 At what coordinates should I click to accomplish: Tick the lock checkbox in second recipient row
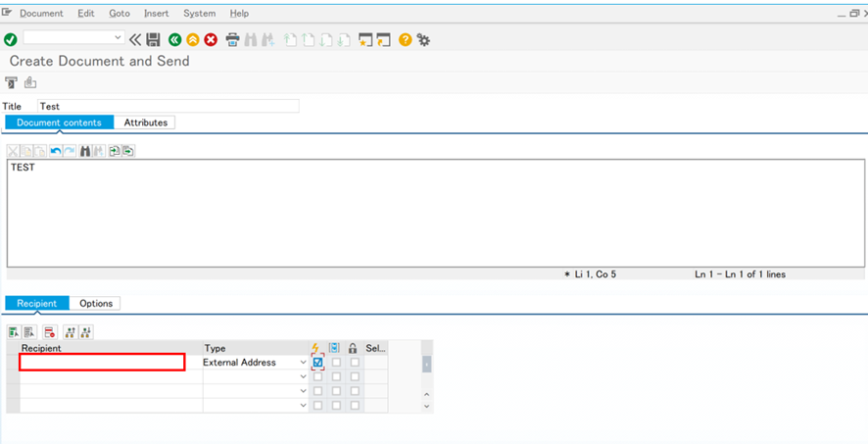[355, 376]
